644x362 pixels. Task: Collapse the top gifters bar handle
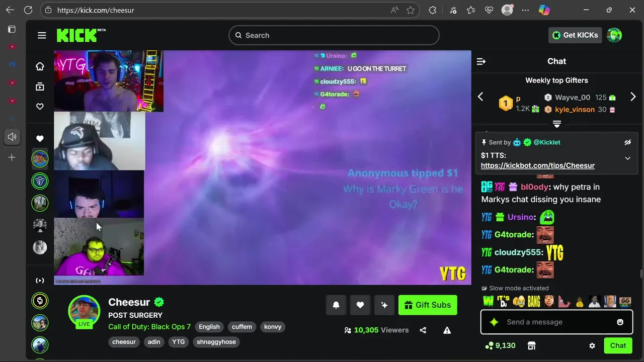pos(557,124)
